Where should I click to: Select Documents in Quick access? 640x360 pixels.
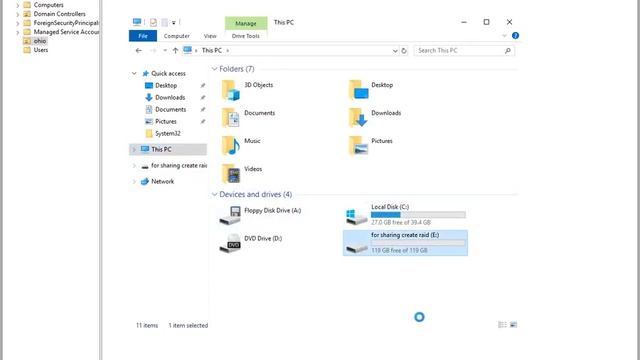[171, 109]
